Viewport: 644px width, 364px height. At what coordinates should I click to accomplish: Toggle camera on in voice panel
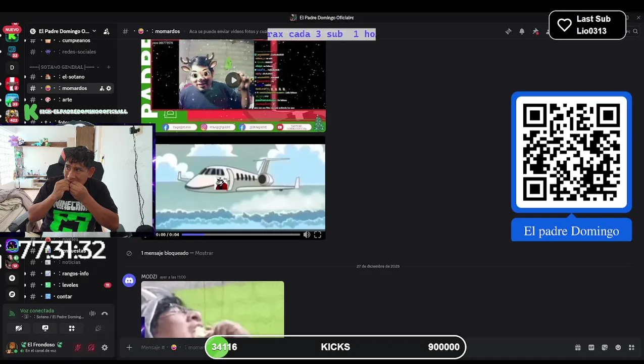[x=19, y=328]
